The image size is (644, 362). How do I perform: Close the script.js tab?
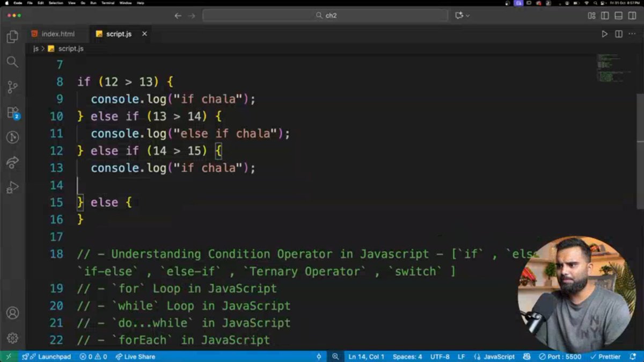[x=144, y=34]
